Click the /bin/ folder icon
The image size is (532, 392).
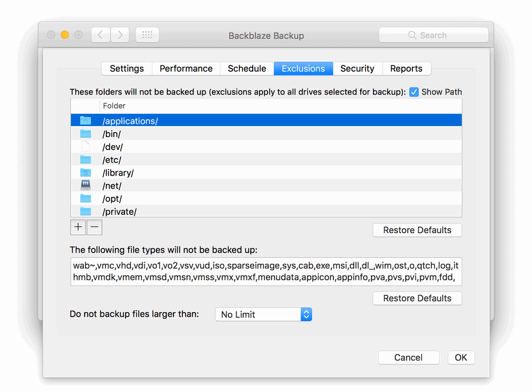click(x=86, y=134)
